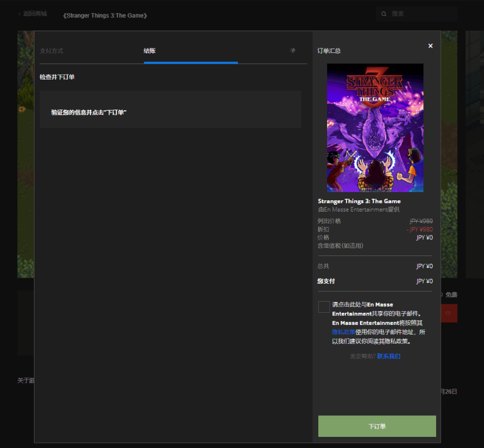The height and width of the screenshot is (448, 484).
Task: Click the 订单汇总 heading
Action: pyautogui.click(x=329, y=51)
